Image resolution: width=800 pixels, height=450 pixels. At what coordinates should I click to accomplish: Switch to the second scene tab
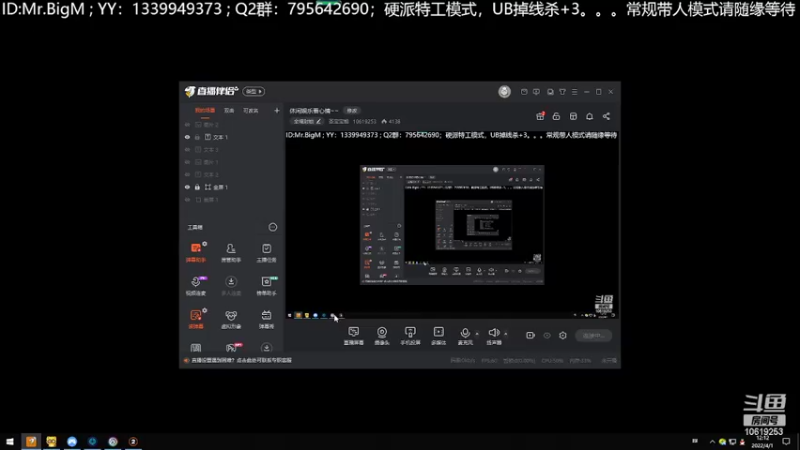pos(229,110)
